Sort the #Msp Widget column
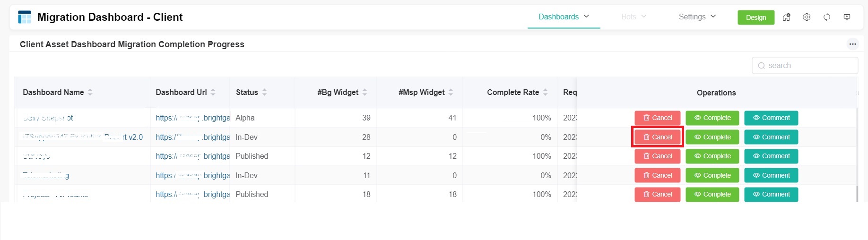Image resolution: width=868 pixels, height=240 pixels. tap(451, 92)
